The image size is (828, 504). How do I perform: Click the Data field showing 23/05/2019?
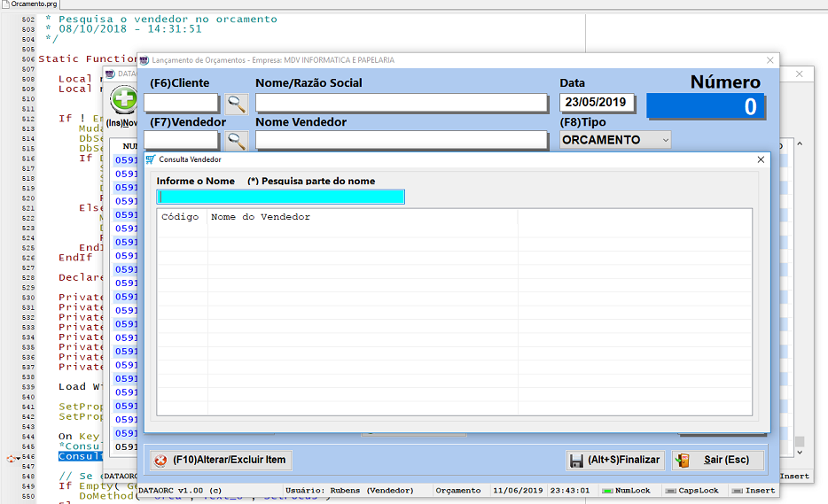click(x=598, y=102)
